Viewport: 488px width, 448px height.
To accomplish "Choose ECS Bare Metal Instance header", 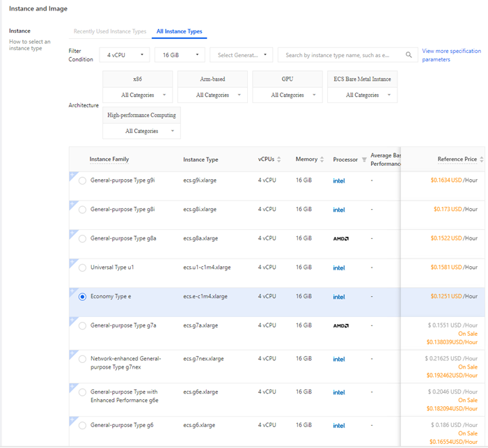I will (x=362, y=79).
